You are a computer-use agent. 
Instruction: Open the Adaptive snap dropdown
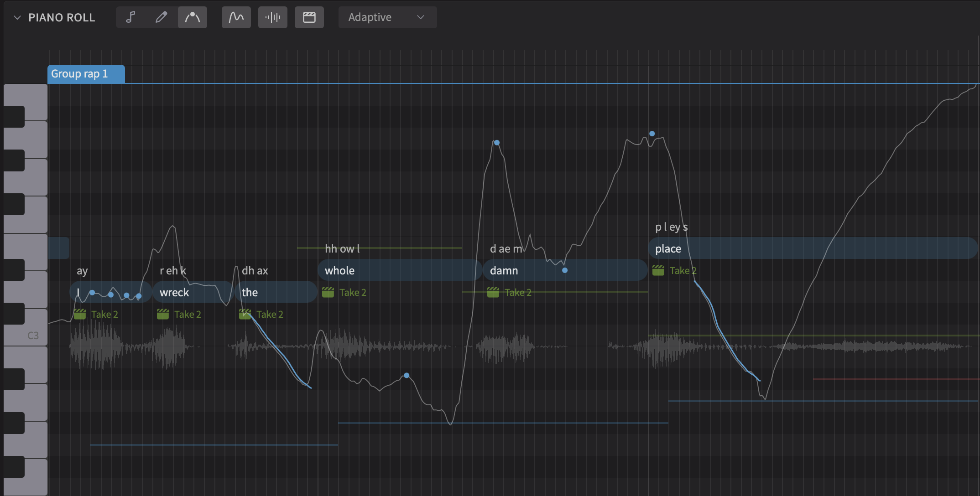coord(387,17)
